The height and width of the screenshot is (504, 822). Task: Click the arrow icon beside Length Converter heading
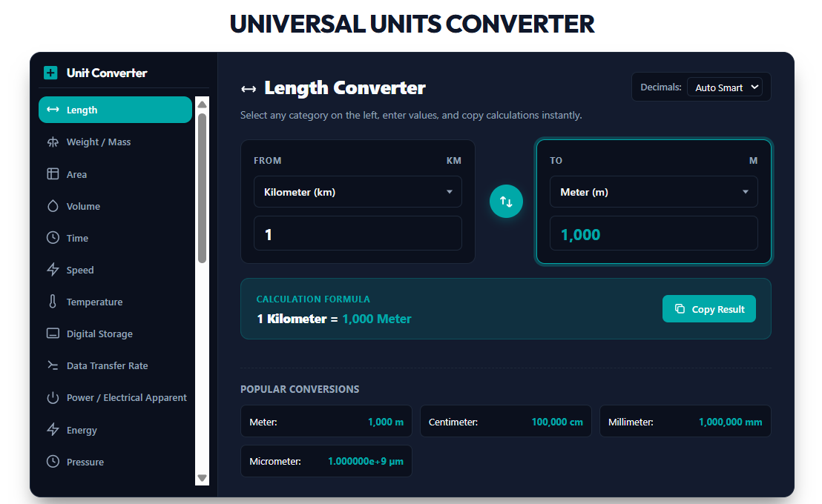click(x=249, y=89)
